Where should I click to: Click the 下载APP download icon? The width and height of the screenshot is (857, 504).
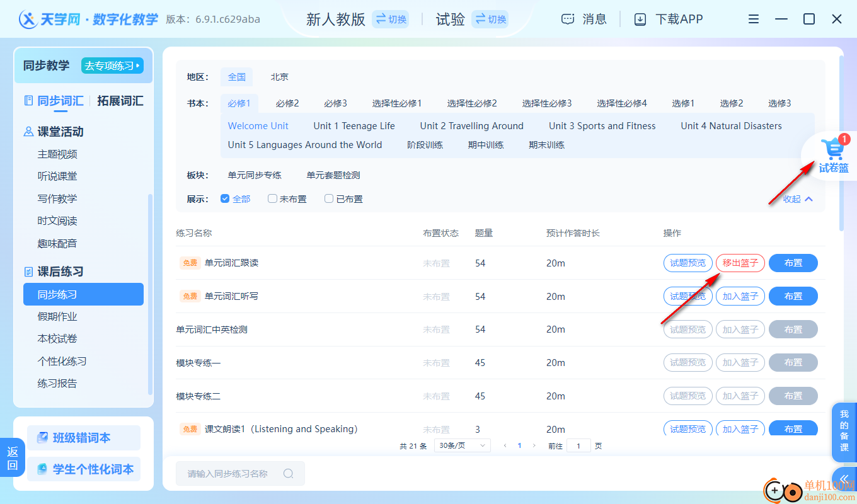click(x=640, y=20)
